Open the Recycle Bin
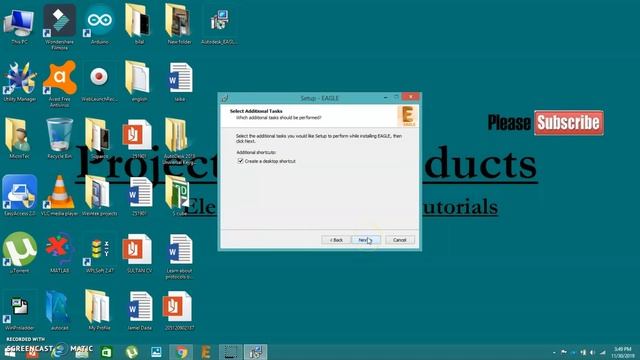 point(60,139)
